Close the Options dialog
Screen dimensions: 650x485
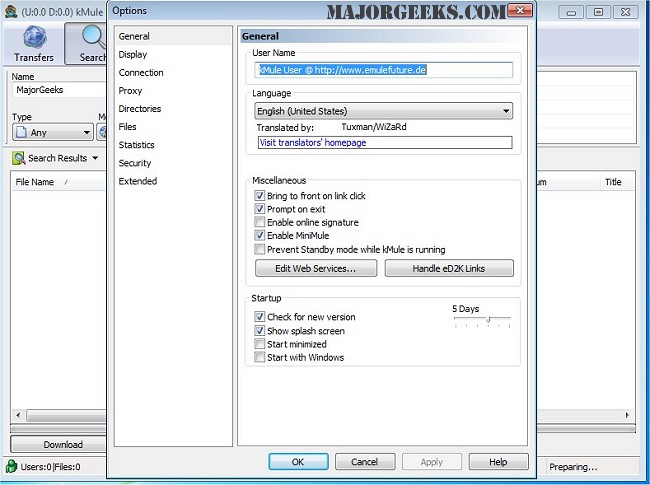tap(520, 10)
